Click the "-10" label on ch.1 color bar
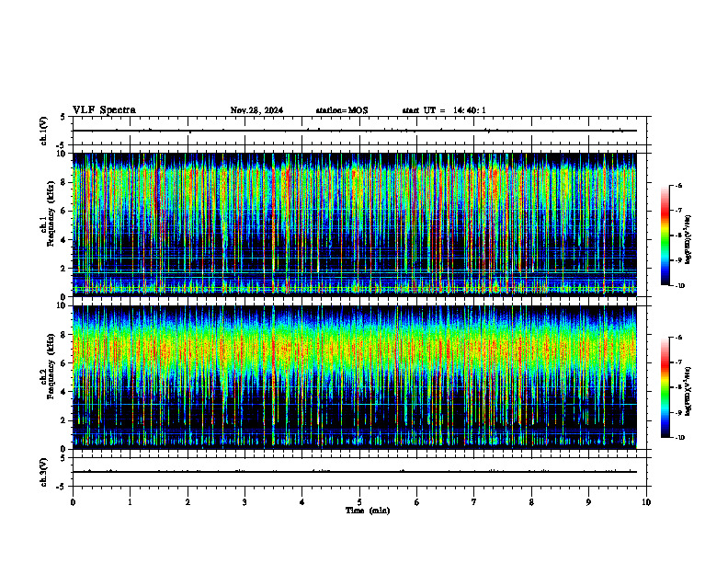 680,286
